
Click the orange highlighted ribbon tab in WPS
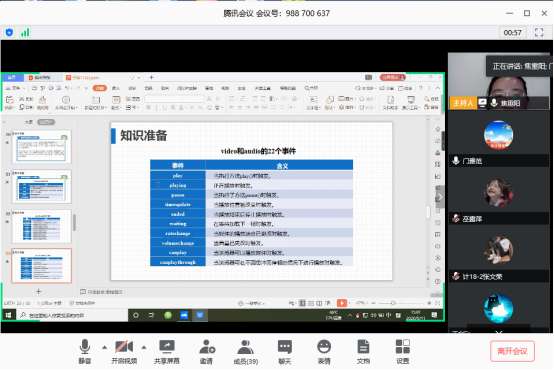[100, 88]
